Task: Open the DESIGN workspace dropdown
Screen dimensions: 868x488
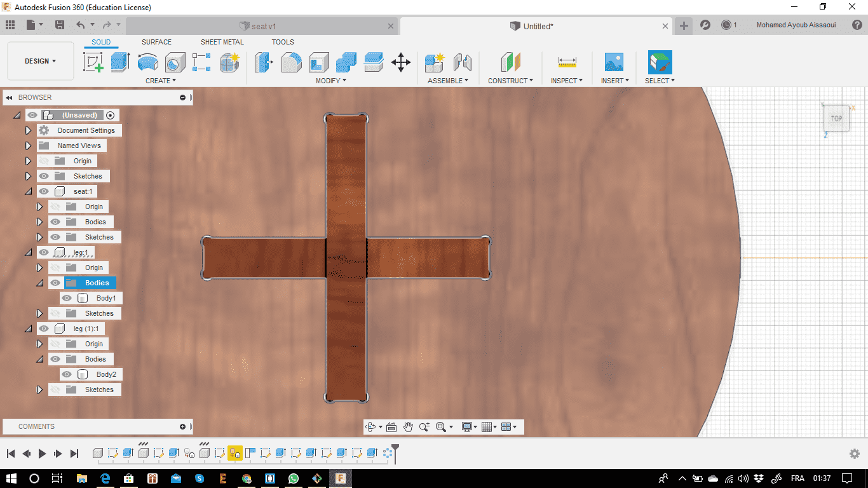Action: click(x=41, y=61)
